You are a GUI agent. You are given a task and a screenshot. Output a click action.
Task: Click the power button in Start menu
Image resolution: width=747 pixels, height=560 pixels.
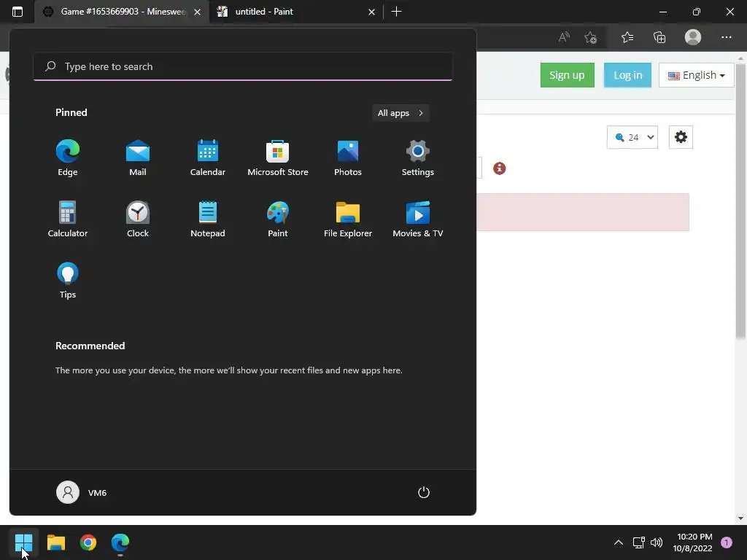tap(424, 492)
